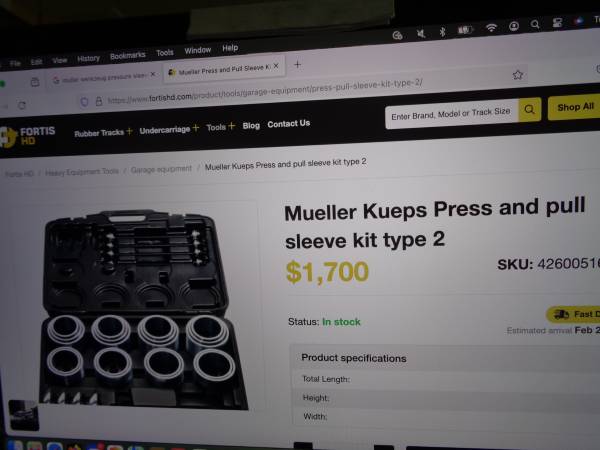The height and width of the screenshot is (450, 600).
Task: Click the Fortis HD logo
Action: (28, 137)
